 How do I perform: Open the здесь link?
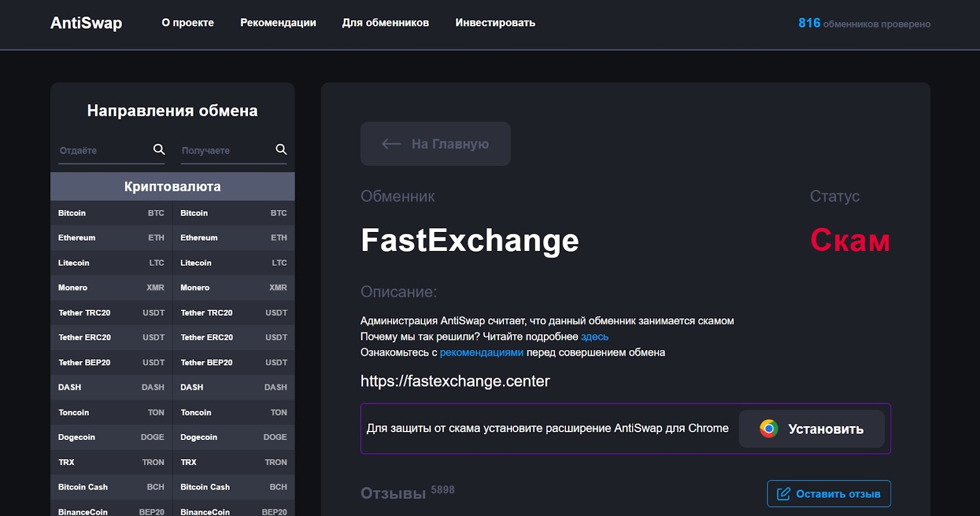point(595,337)
